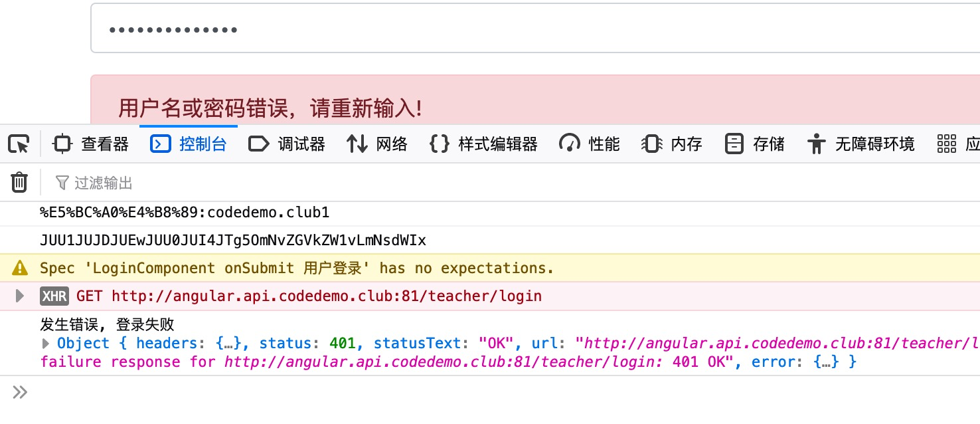Open the 调试器 debugger panel
The height and width of the screenshot is (424, 980).
287,144
